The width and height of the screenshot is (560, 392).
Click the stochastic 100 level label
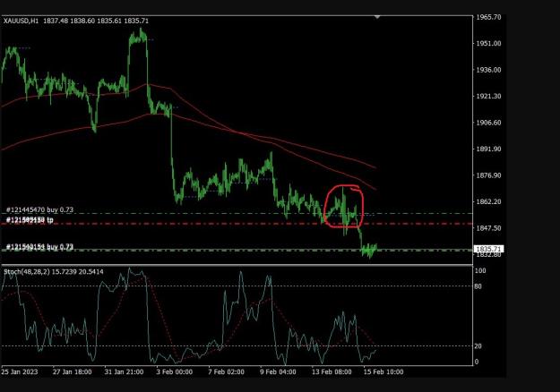480,271
